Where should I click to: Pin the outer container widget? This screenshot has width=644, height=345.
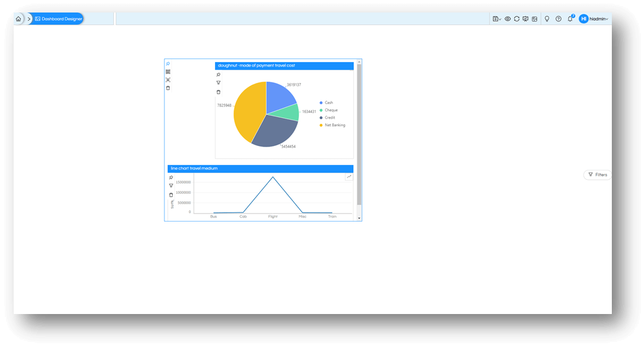point(168,64)
